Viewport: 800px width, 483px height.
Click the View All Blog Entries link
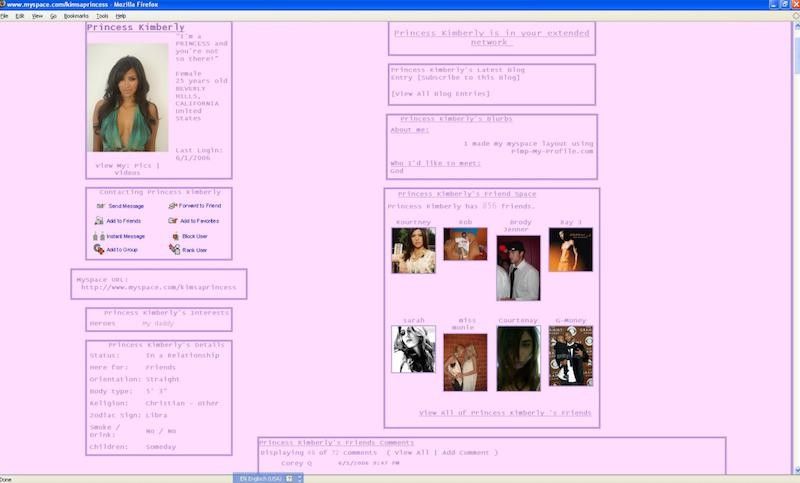440,94
